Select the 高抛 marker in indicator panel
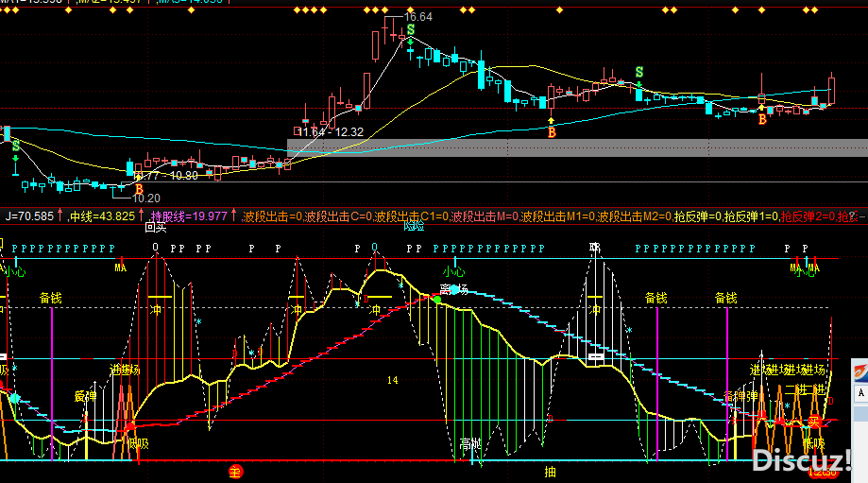Viewport: 868px width, 483px height. [x=471, y=443]
